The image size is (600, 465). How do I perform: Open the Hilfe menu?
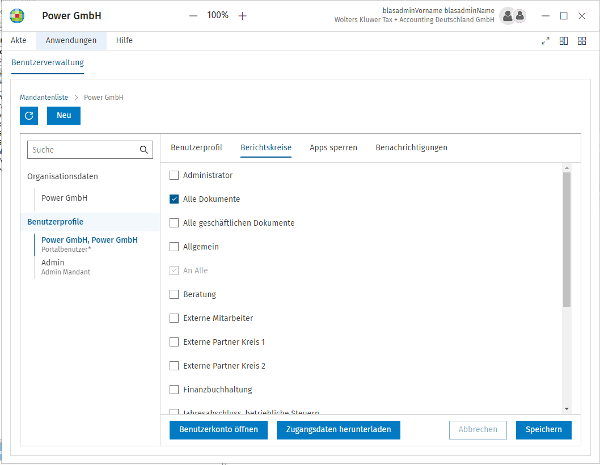124,41
